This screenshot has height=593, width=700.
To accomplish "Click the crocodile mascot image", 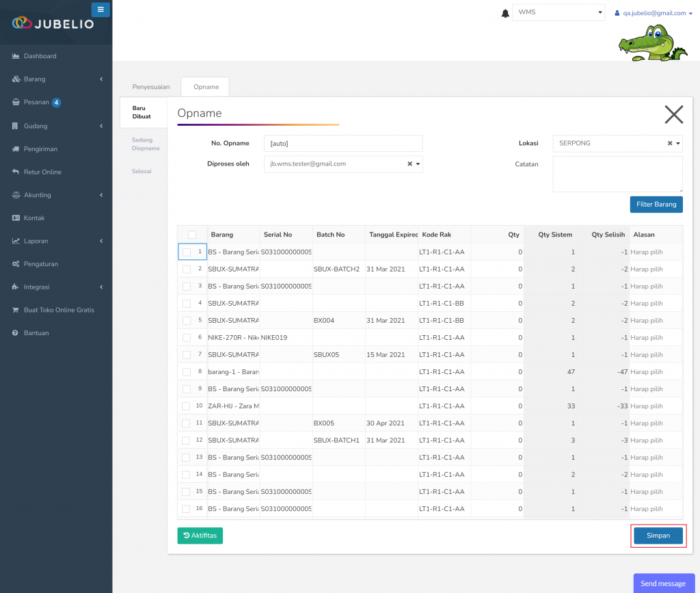I will coord(652,43).
